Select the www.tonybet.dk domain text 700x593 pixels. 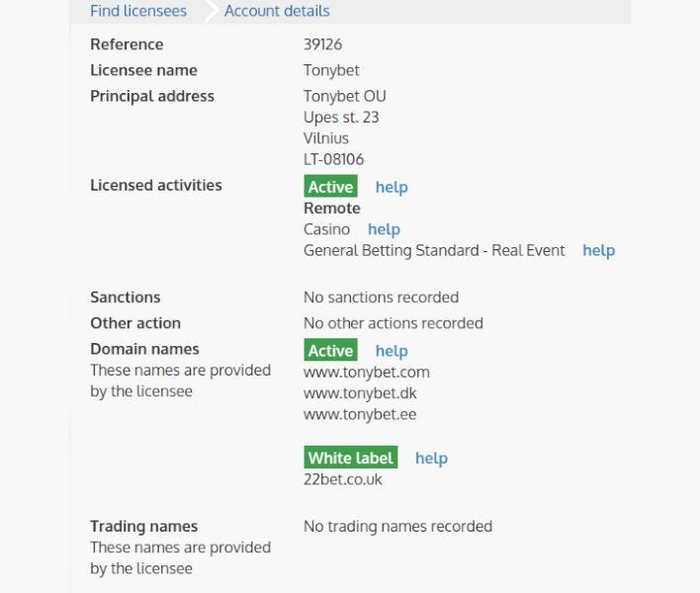pyautogui.click(x=360, y=393)
